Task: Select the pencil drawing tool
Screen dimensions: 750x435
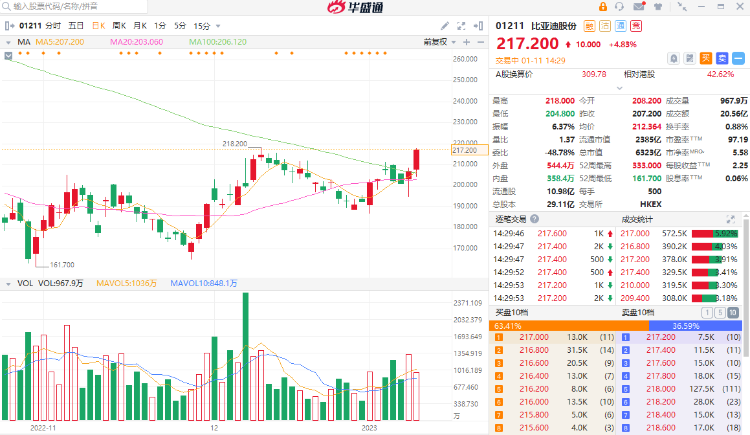Action: 445,26
